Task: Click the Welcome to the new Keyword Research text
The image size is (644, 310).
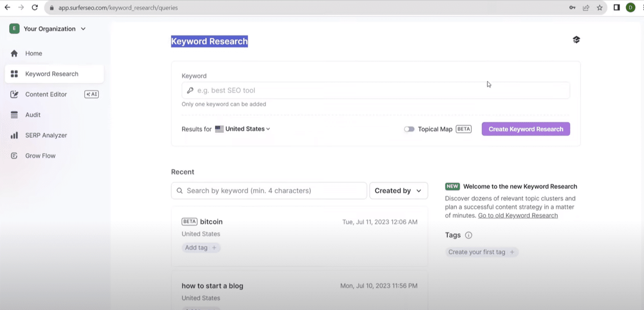Action: pyautogui.click(x=520, y=187)
